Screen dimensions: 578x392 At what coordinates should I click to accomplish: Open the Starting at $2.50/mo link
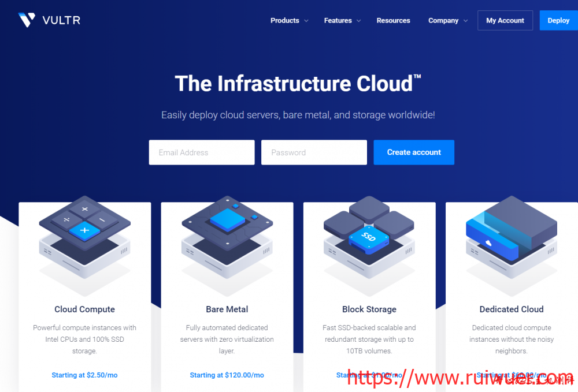tap(84, 375)
